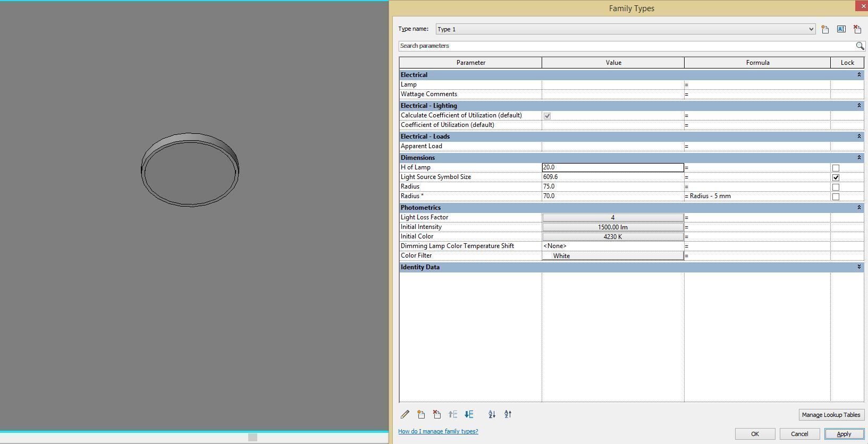
Task: Select the Initial Intensity parameter name
Action: tap(421, 227)
